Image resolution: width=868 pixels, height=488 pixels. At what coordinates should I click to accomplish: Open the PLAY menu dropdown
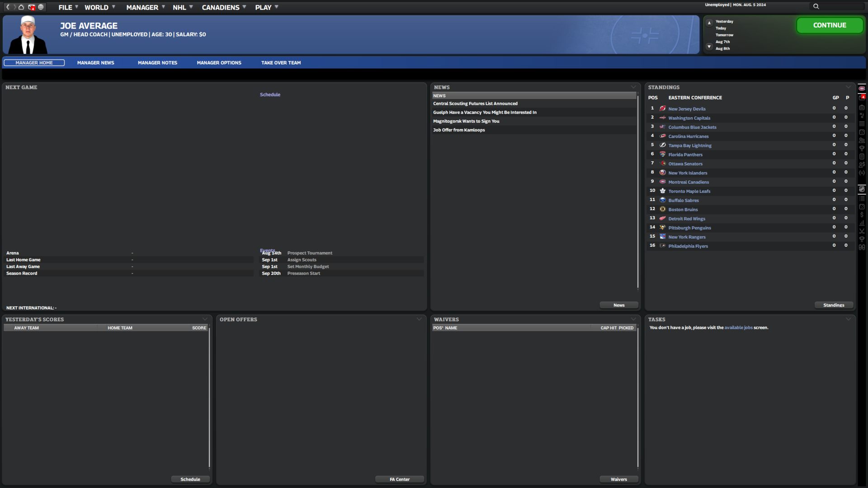(x=266, y=7)
